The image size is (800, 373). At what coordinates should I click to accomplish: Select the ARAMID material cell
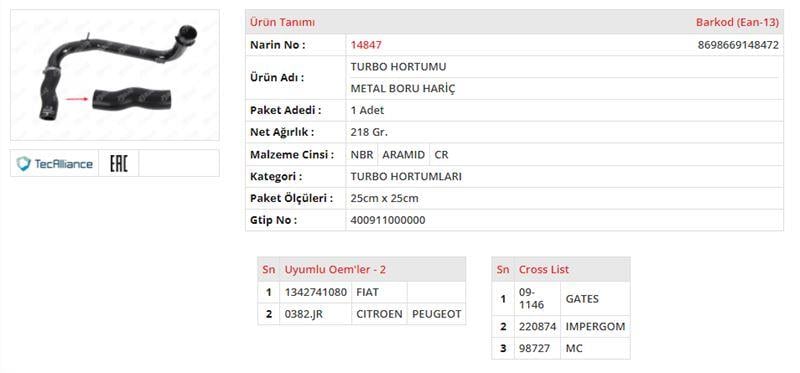pos(404,155)
